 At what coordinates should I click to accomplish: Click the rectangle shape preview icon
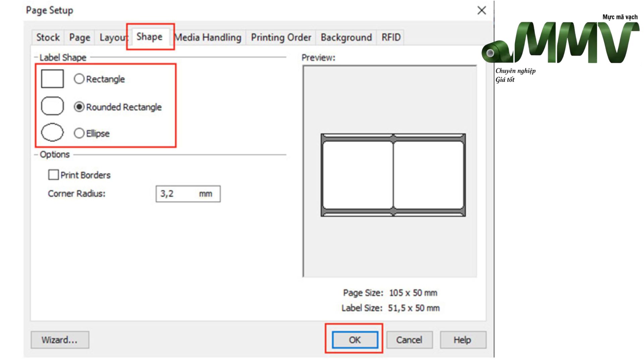(52, 78)
